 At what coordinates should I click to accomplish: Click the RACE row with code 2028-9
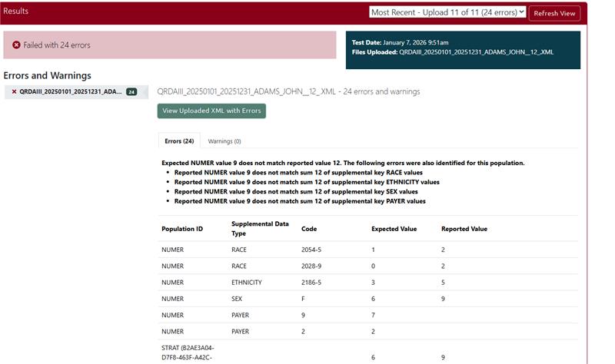pyautogui.click(x=369, y=266)
